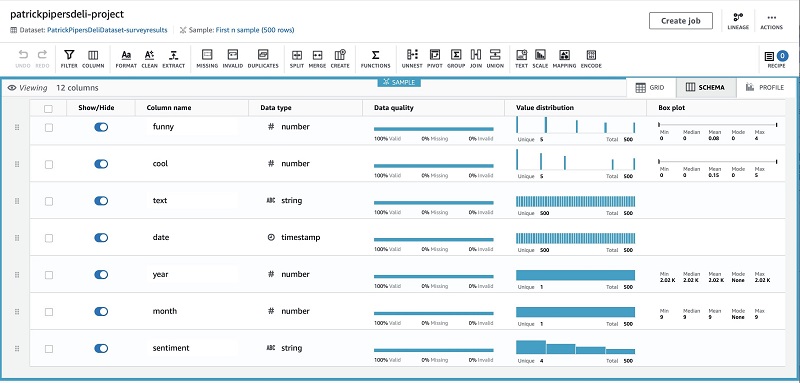Toggle show/hide for funny column
Image resolution: width=800 pixels, height=383 pixels.
coord(101,127)
